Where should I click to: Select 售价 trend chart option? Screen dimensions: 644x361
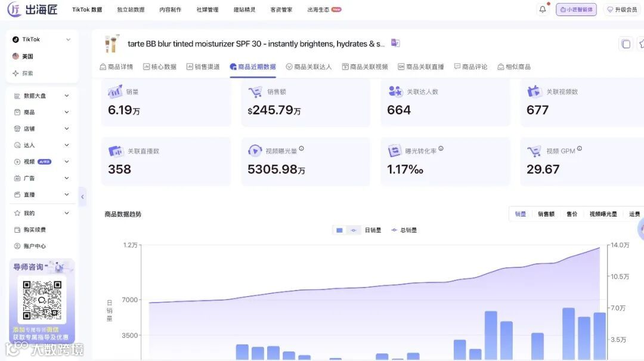(x=572, y=214)
